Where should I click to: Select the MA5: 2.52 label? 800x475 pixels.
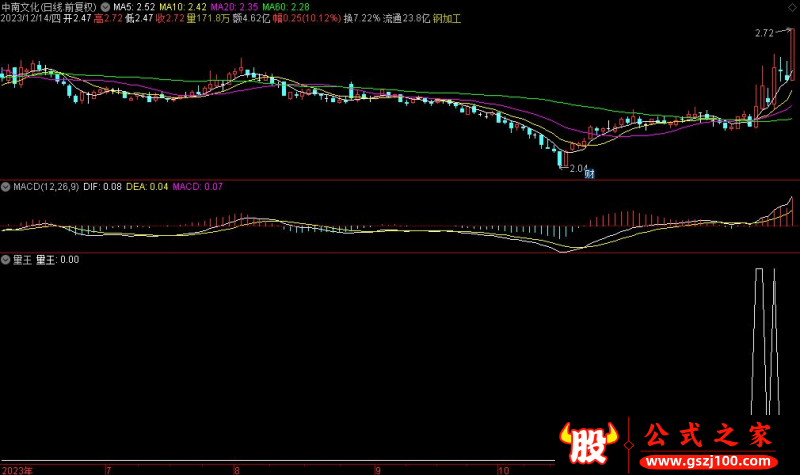coord(134,7)
